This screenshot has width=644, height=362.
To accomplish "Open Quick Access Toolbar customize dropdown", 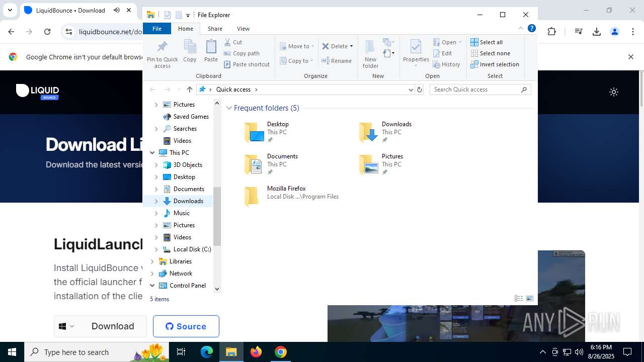I will click(x=188, y=15).
